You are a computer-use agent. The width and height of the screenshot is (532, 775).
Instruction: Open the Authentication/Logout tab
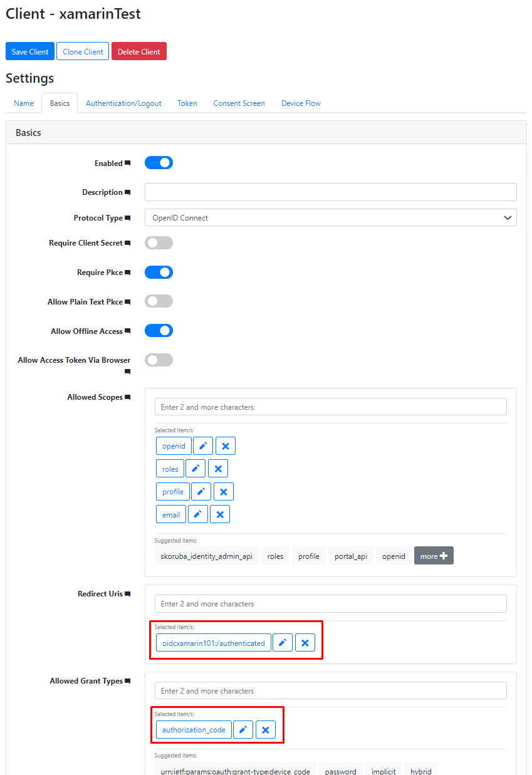(x=123, y=103)
